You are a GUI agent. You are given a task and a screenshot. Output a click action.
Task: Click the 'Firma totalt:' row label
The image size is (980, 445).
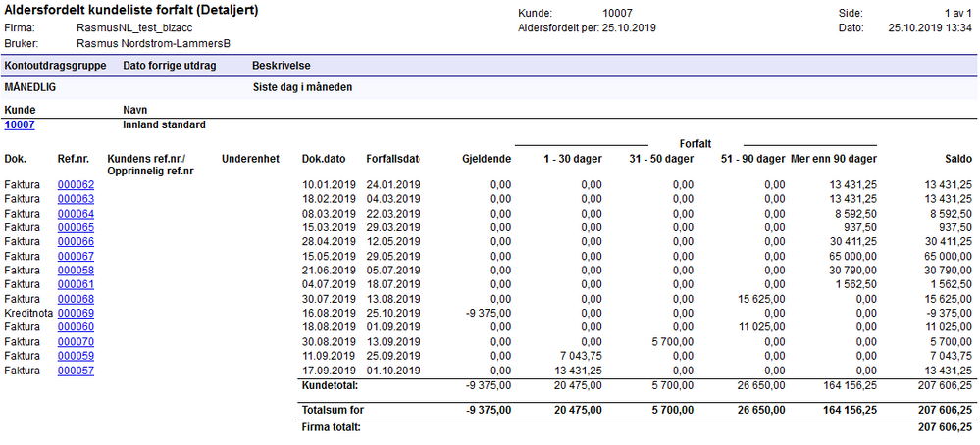point(332,427)
